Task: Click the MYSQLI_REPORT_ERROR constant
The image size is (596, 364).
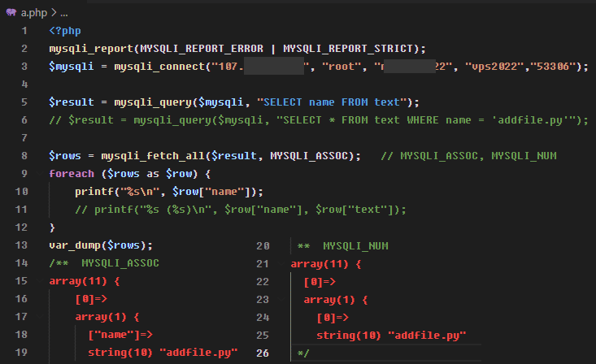Action: coord(202,49)
